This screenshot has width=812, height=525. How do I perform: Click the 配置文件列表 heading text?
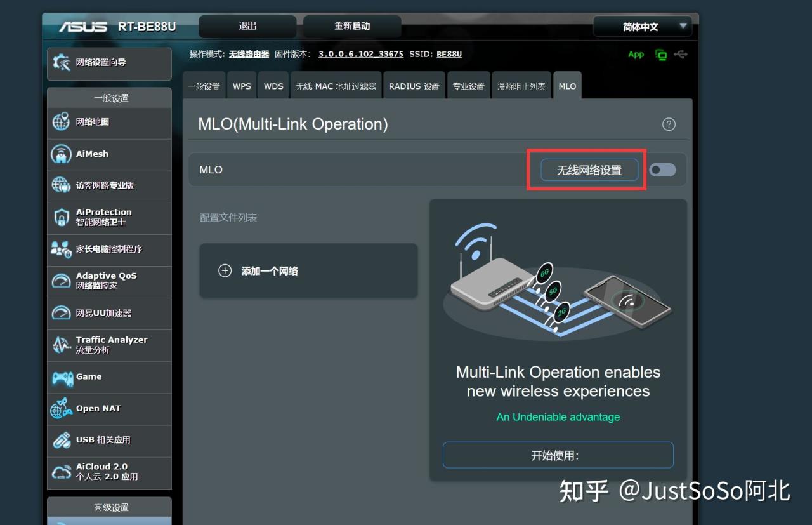(x=228, y=218)
